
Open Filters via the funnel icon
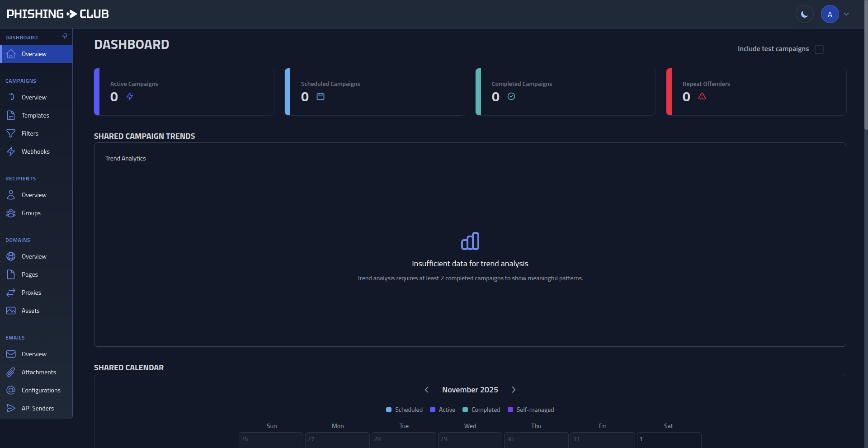coord(11,133)
